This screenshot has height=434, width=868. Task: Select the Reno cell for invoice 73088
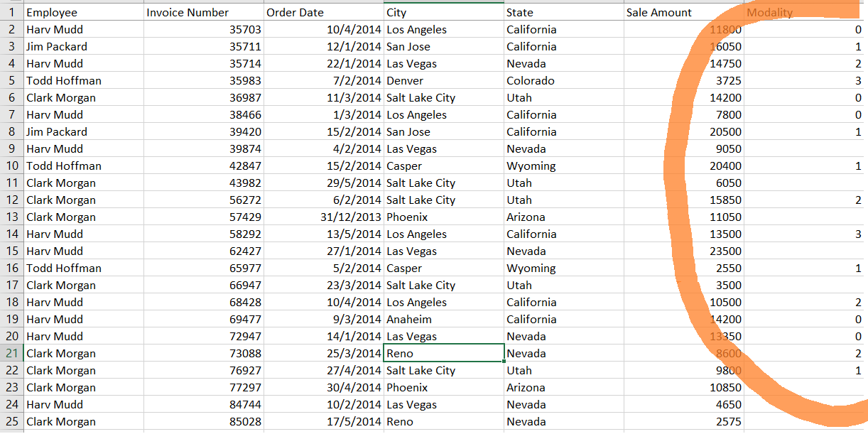pos(444,353)
